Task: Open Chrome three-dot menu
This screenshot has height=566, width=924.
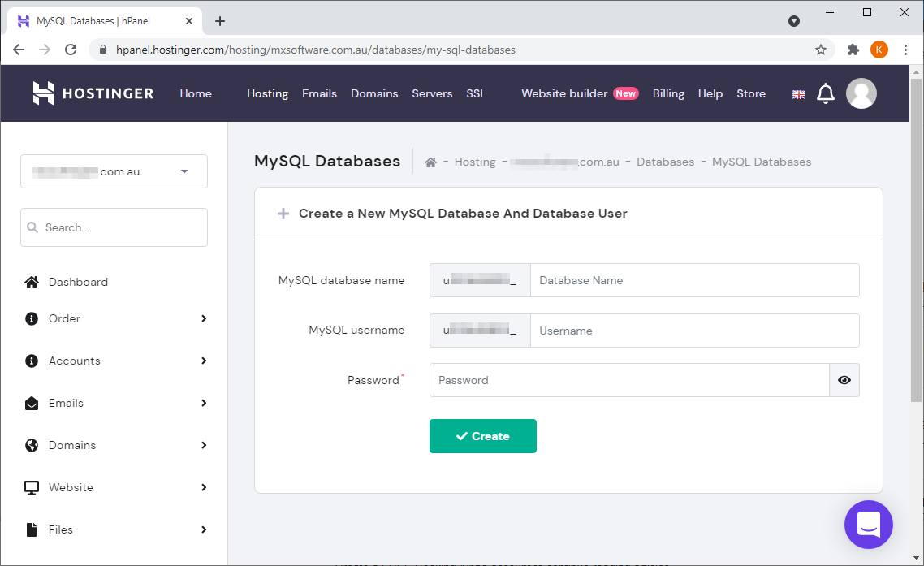Action: [906, 50]
